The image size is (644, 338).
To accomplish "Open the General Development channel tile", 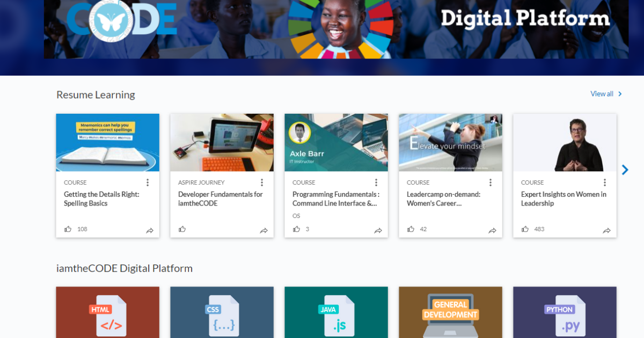I will [x=451, y=312].
